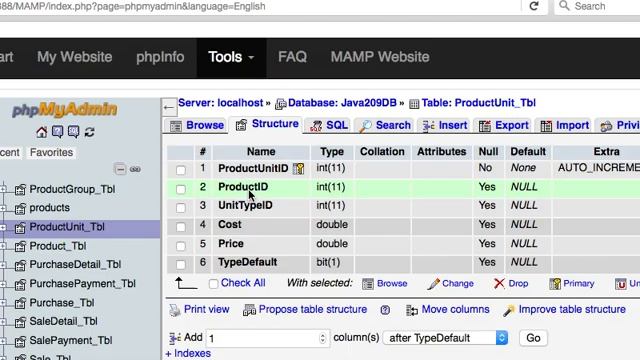Click the Product_Tbl table icon
Image resolution: width=640 pixels, height=360 pixels.
coord(20,247)
